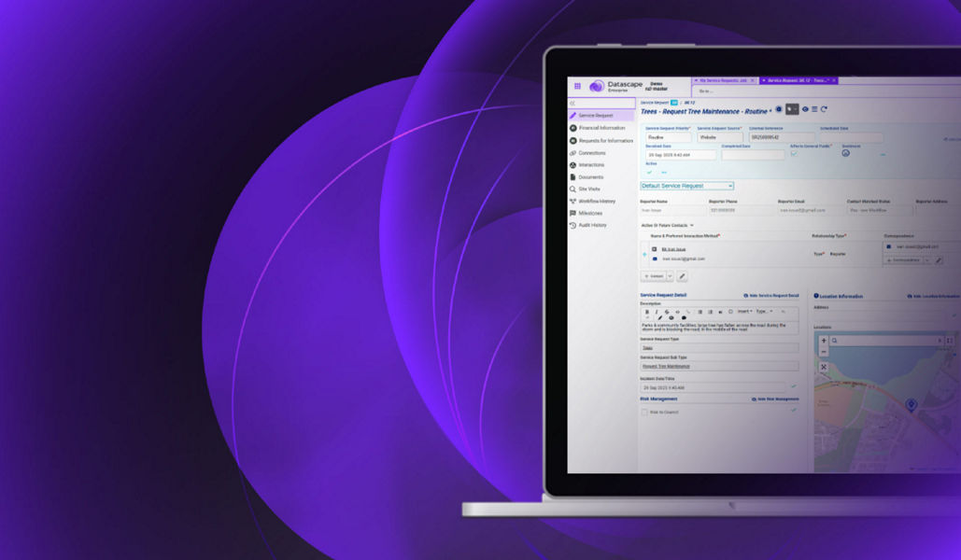Image resolution: width=961 pixels, height=560 pixels.
Task: Click the refresh icon beside the title
Action: 824,109
